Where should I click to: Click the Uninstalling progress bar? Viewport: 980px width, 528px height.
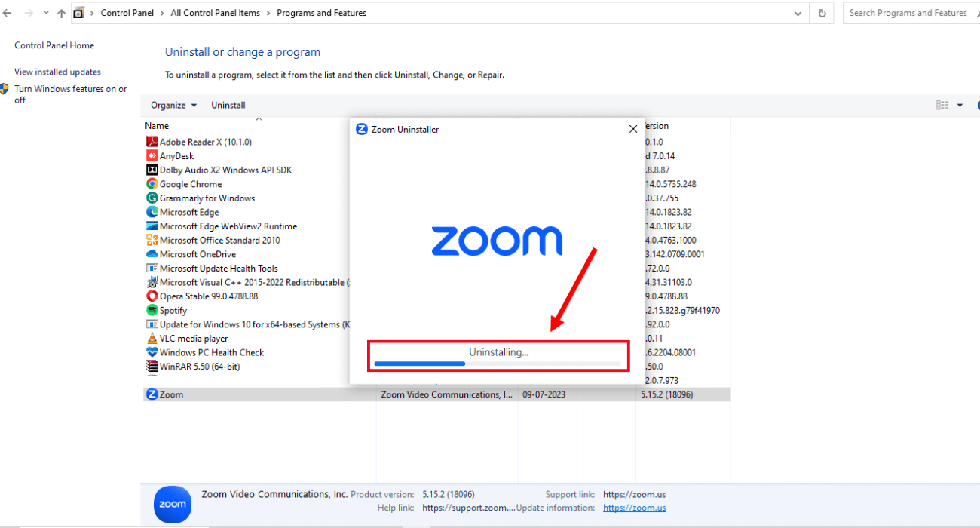(498, 364)
